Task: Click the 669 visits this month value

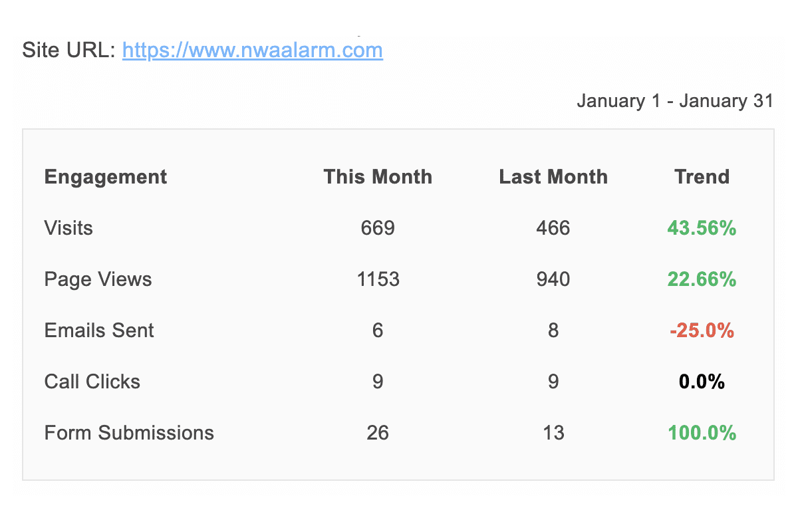Action: point(378,228)
